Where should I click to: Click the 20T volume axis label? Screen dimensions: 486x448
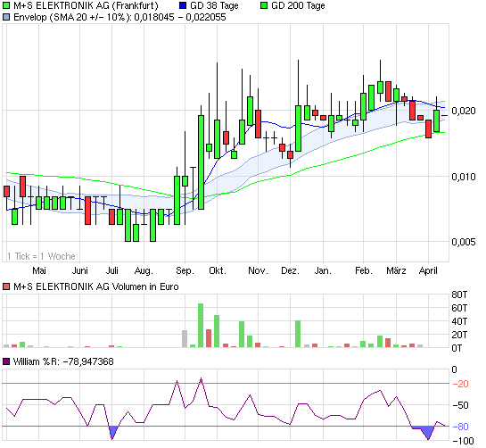point(459,335)
